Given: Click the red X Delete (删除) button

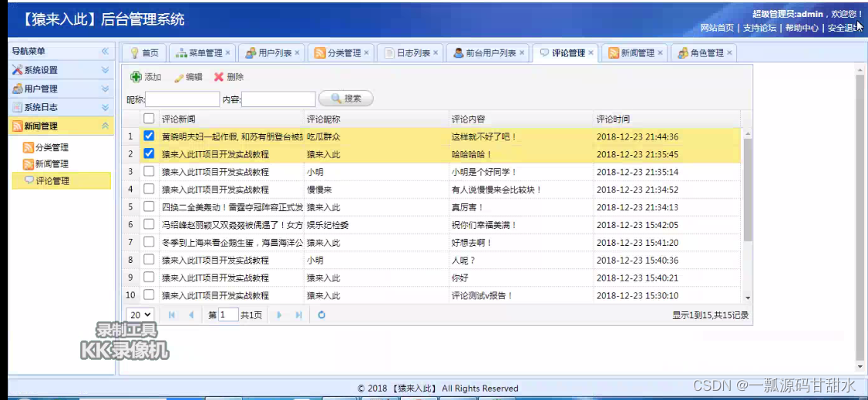Looking at the screenshot, I should point(229,77).
